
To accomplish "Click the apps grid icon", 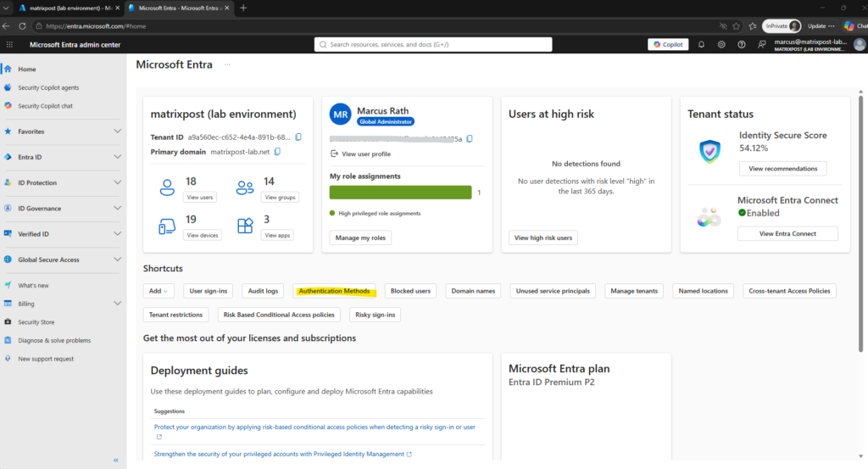I will click(245, 226).
